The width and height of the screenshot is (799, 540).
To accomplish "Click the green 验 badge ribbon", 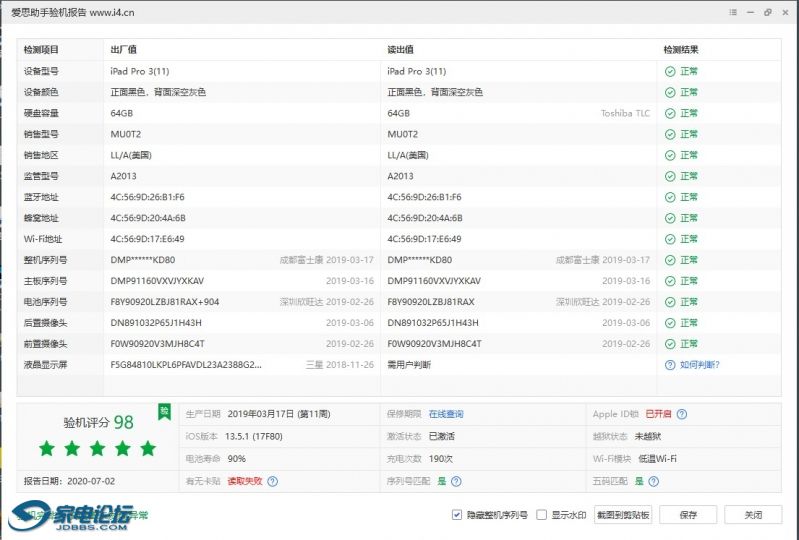I will 165,412.
